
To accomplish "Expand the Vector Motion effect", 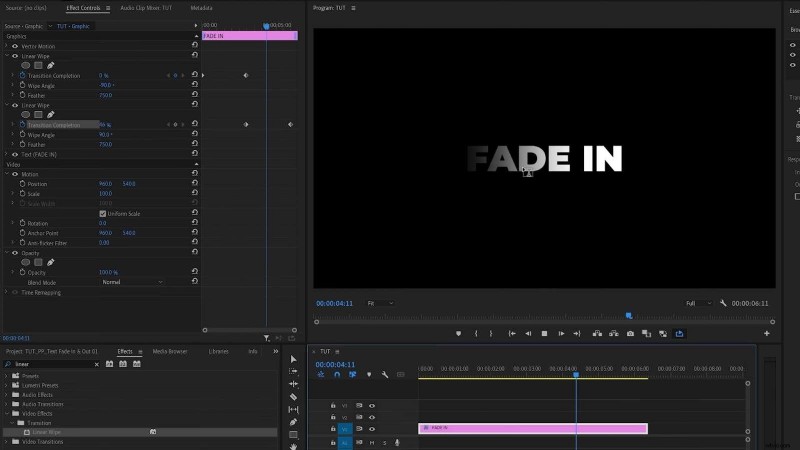I will tap(7, 46).
